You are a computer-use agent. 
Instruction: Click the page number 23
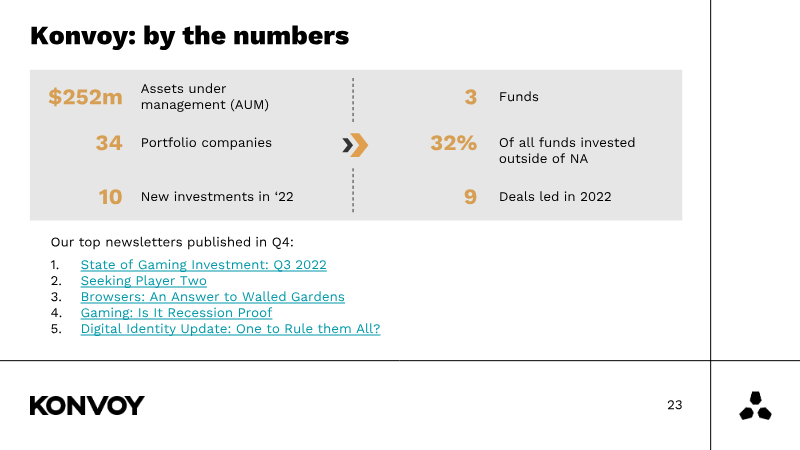click(674, 405)
